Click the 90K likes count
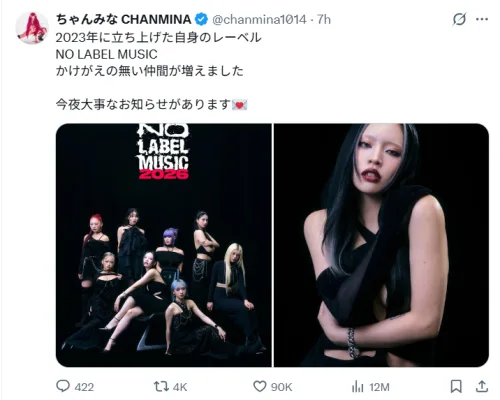Screen dimensions: 500x400 pos(281,387)
